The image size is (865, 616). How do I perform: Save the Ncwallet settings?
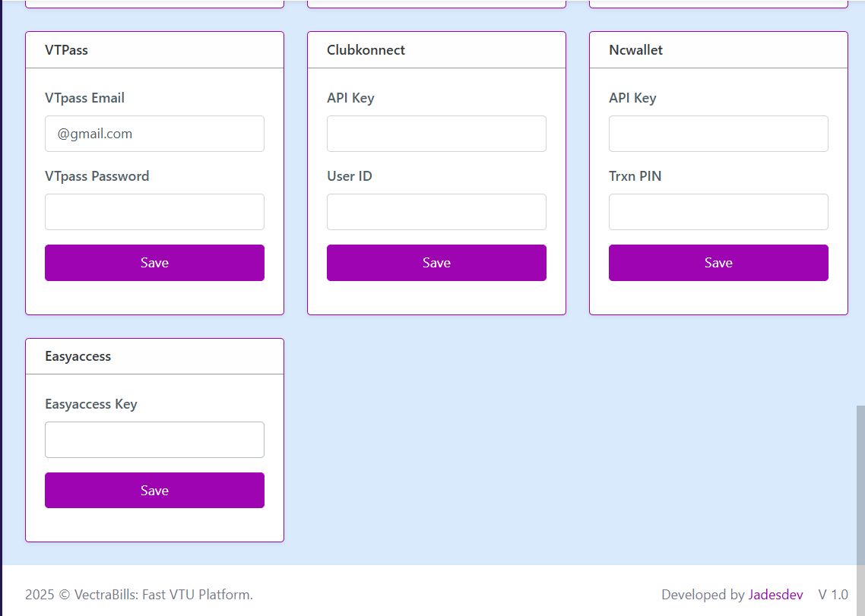(718, 263)
